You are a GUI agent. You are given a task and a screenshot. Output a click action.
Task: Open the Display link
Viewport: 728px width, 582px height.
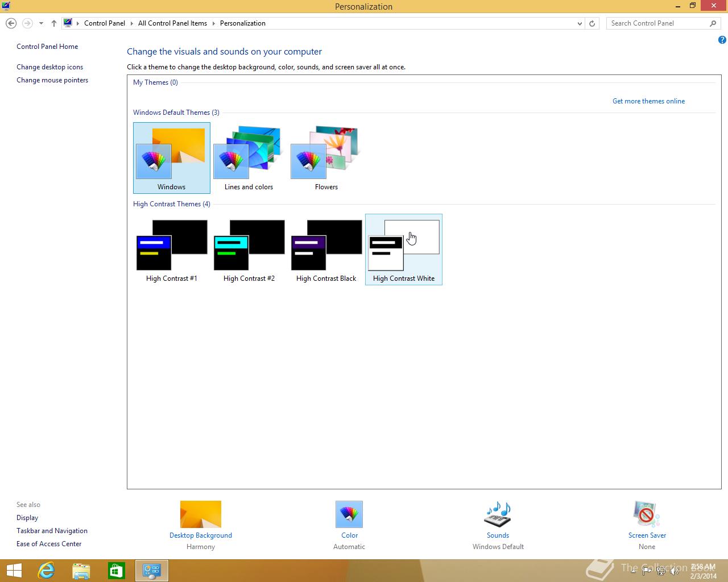point(27,518)
